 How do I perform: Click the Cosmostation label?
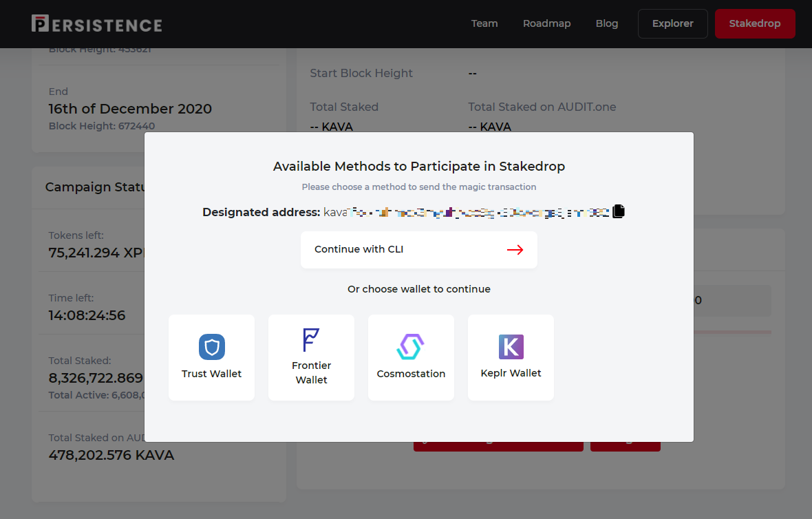tap(411, 374)
